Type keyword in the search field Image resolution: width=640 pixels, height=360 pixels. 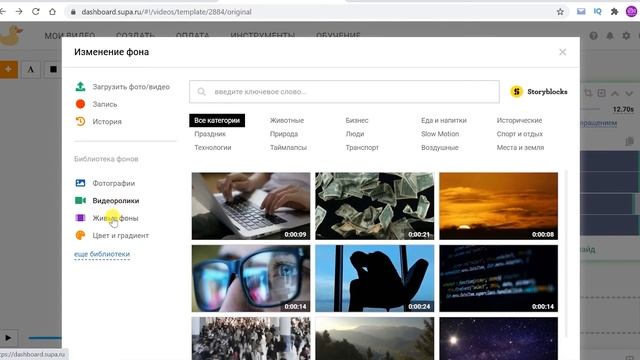pos(344,91)
